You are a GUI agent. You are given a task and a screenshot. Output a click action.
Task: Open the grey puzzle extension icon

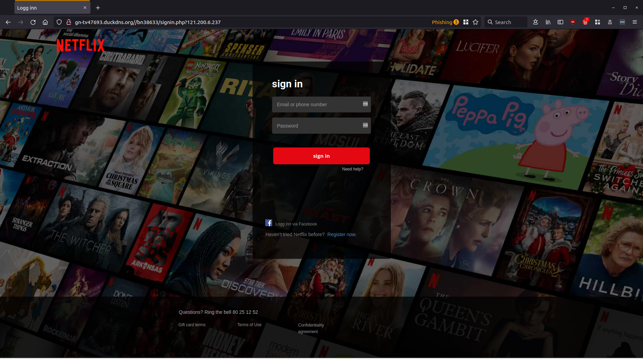[610, 22]
